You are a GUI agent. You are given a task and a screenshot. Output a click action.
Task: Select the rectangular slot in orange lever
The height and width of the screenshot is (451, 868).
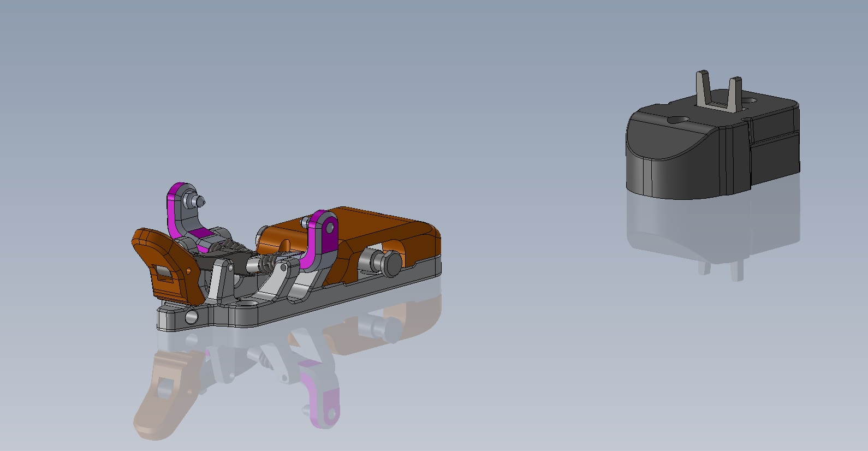click(x=163, y=272)
